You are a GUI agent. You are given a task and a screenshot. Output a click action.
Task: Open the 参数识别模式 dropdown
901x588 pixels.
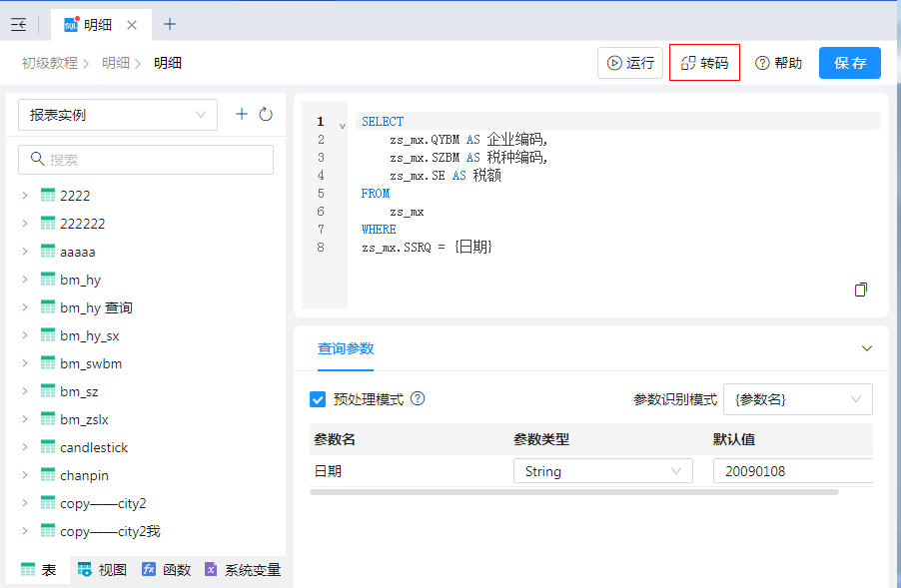click(797, 399)
